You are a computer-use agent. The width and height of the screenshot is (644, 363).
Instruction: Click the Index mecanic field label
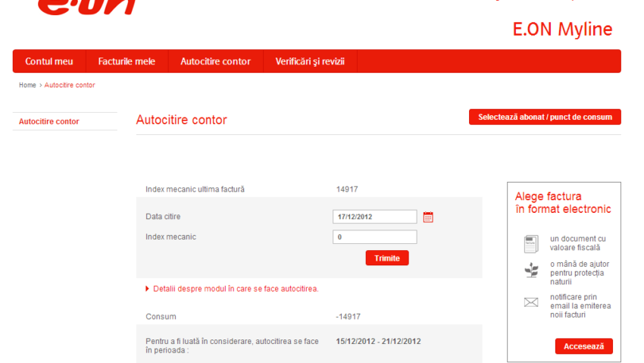[171, 237]
